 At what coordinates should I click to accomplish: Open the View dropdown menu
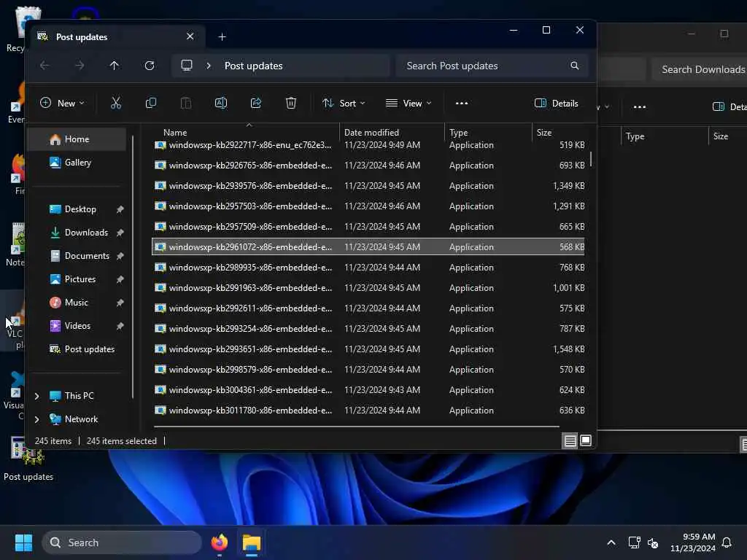coord(409,103)
